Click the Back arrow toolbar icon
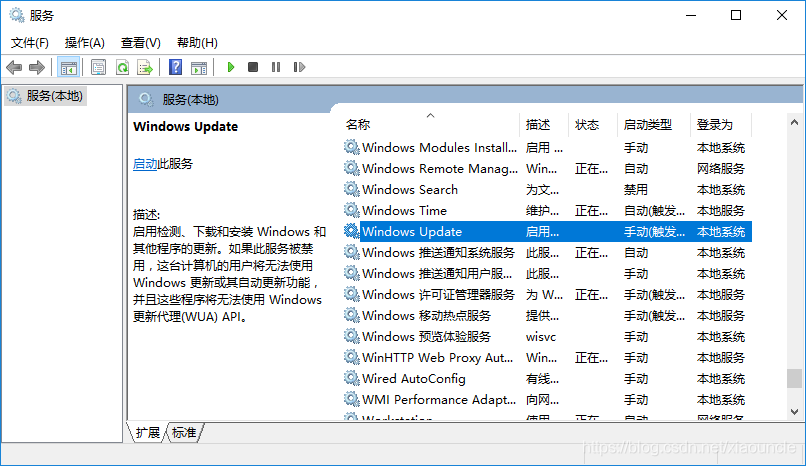 (14, 67)
